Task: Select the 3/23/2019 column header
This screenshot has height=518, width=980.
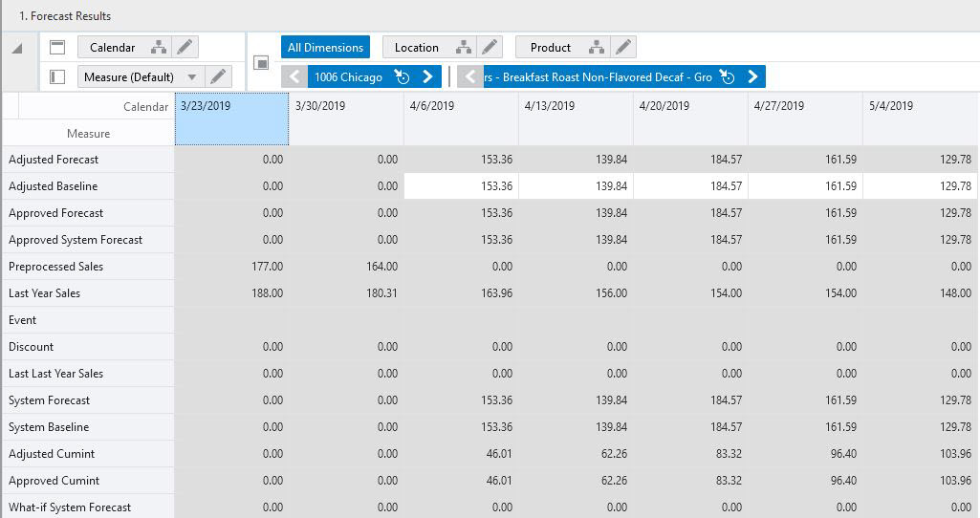Action: (232, 119)
